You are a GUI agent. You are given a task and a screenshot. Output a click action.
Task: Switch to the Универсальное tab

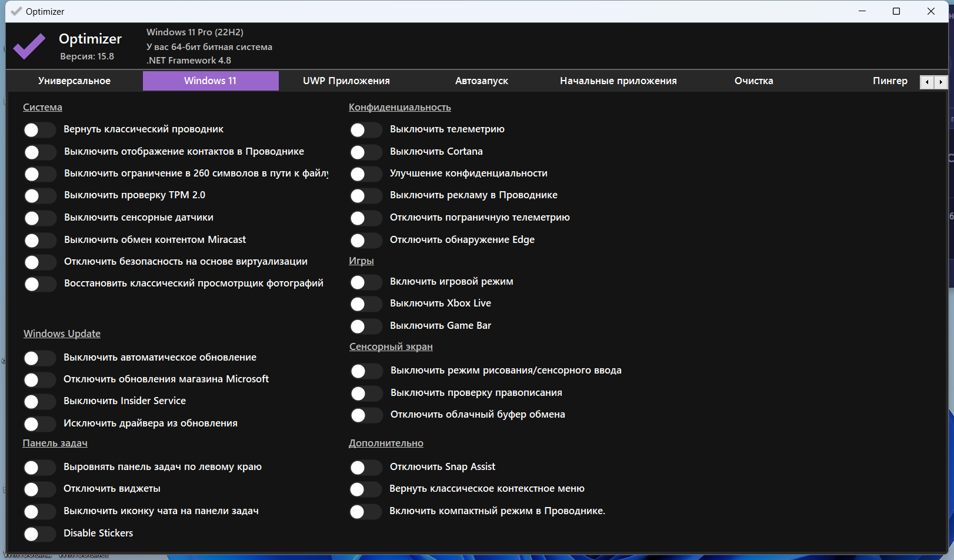coord(74,81)
